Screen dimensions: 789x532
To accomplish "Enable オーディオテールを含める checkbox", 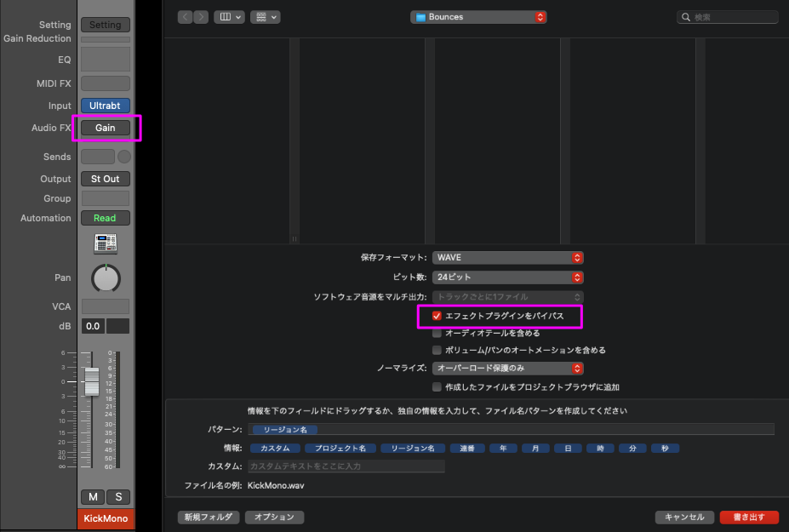I will [437, 333].
